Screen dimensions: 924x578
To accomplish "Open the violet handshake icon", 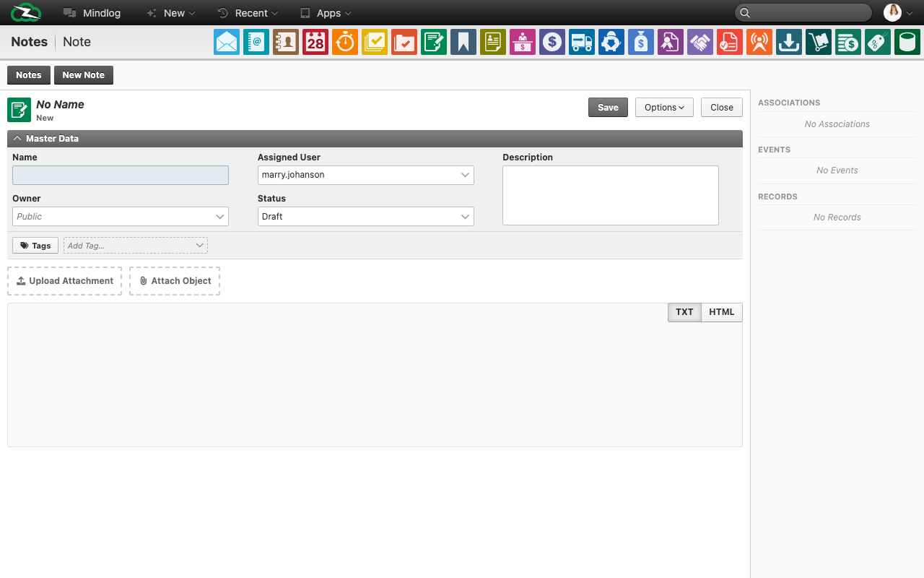I will (x=700, y=42).
